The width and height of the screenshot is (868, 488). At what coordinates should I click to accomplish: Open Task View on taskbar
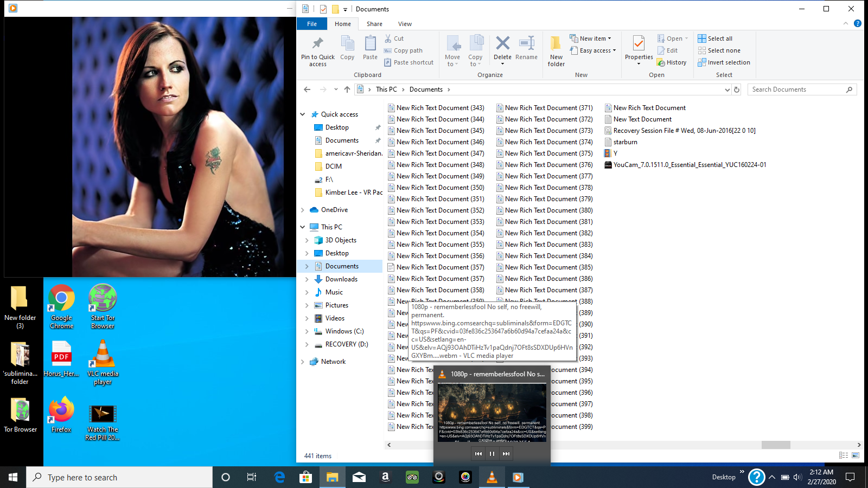click(252, 477)
